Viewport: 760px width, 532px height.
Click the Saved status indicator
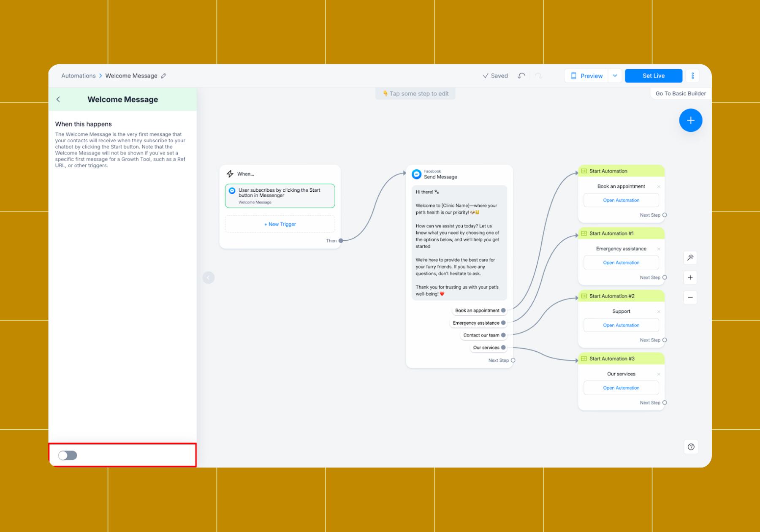point(495,76)
